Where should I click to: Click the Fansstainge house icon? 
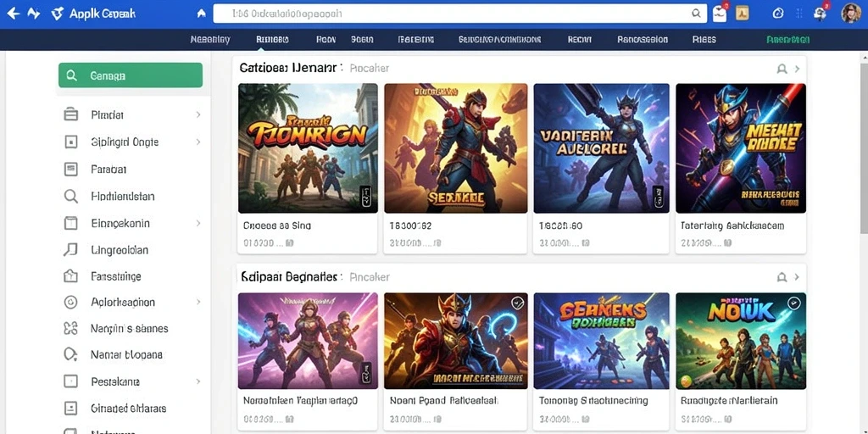click(x=71, y=275)
